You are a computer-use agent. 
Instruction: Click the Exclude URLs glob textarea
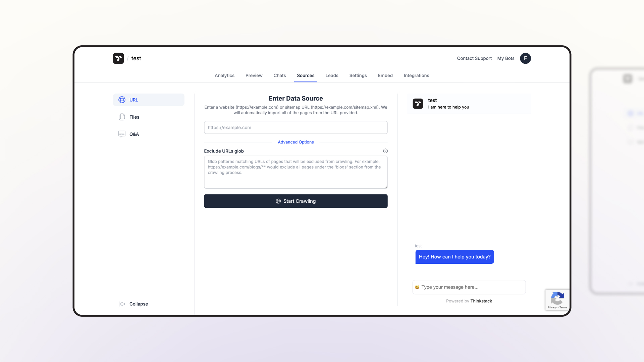[x=296, y=172]
